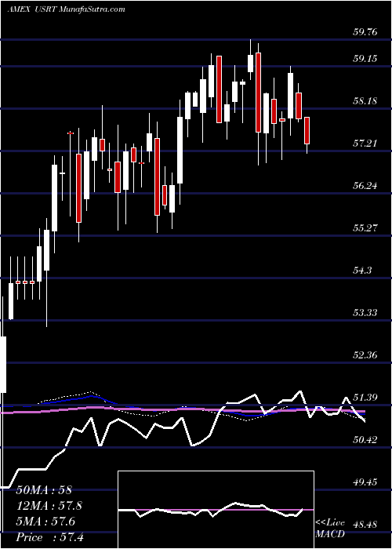Click the 'AMEX USRT MunafaSutra.com' title text
392x549 pixels.
66,9
